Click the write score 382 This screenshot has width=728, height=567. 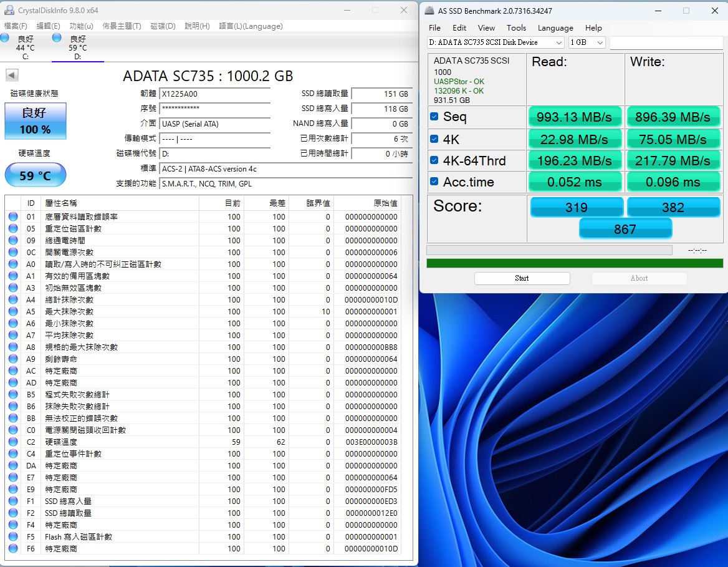tap(673, 207)
